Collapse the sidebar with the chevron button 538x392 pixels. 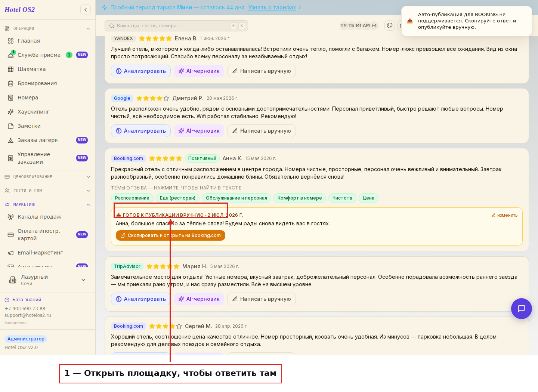click(86, 10)
